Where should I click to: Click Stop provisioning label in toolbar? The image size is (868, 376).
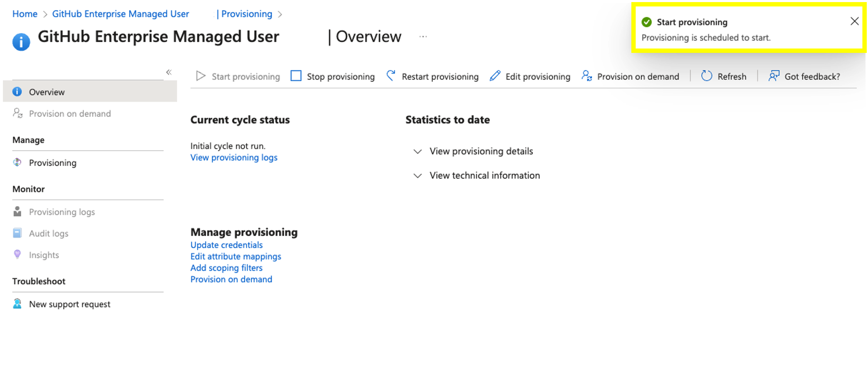pos(341,77)
